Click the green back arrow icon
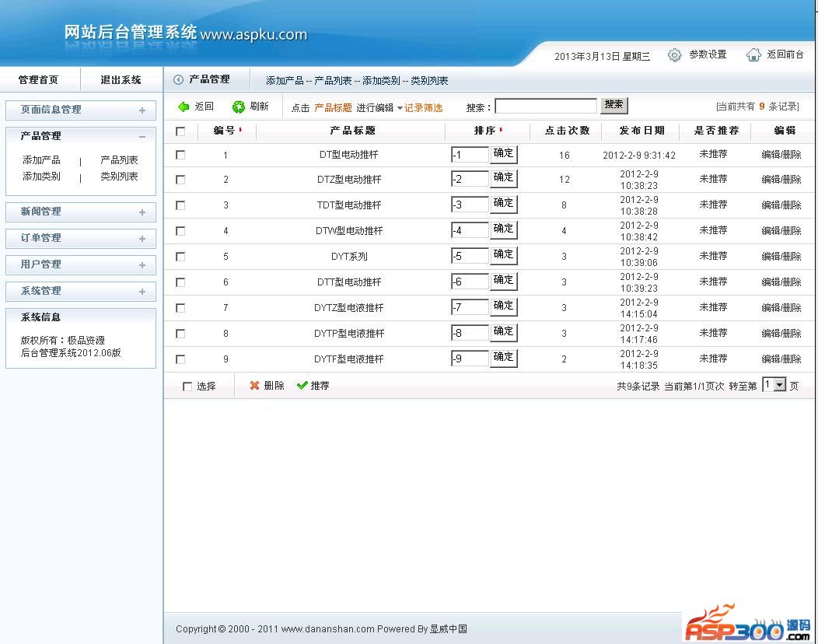818x644 pixels. pyautogui.click(x=184, y=107)
